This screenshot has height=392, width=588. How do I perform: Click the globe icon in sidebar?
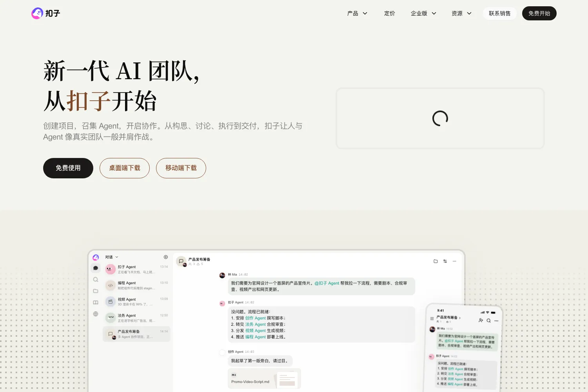tap(96, 314)
